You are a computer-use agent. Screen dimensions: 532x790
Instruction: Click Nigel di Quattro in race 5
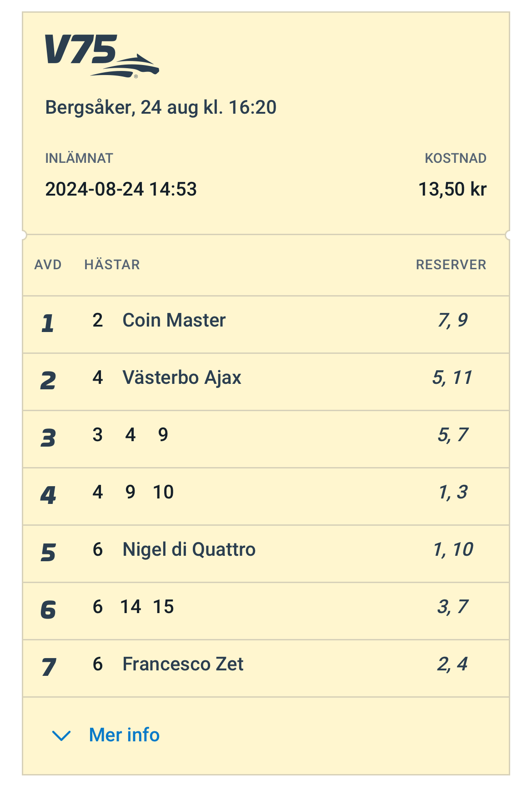[x=189, y=549]
